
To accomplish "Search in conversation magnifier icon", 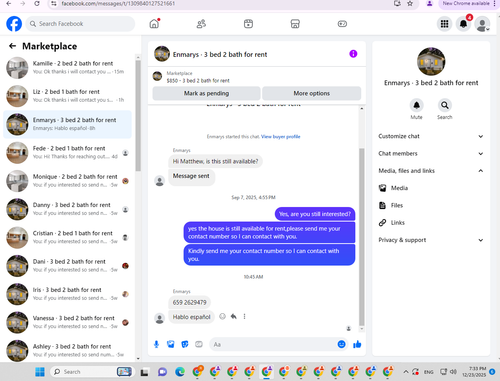I will tap(445, 105).
